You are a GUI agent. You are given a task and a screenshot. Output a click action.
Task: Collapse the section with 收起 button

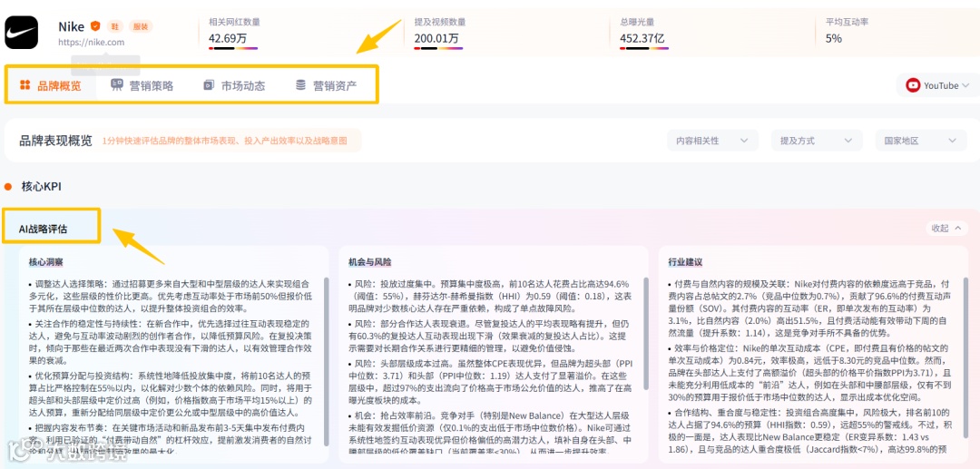click(946, 228)
